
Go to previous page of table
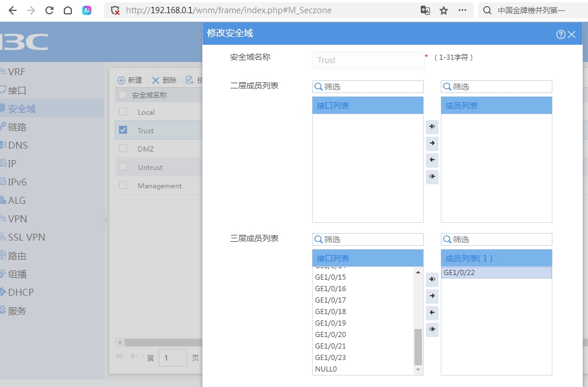[134, 356]
